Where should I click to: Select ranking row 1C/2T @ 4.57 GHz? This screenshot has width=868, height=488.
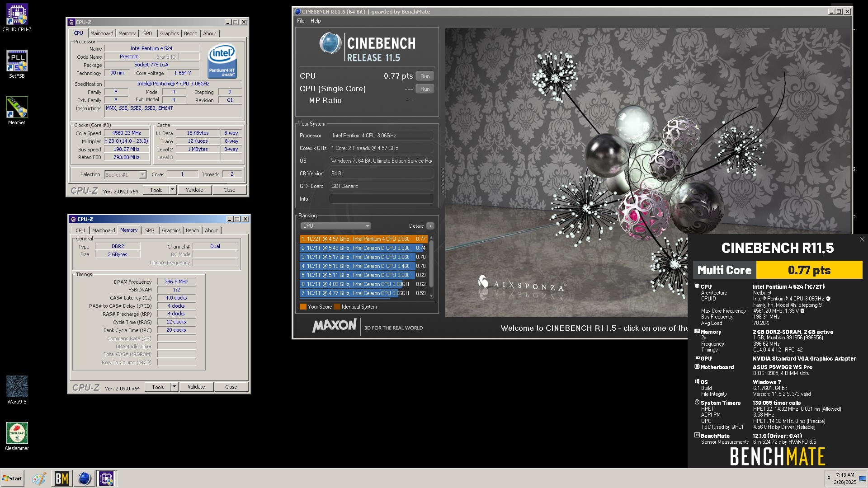363,239
